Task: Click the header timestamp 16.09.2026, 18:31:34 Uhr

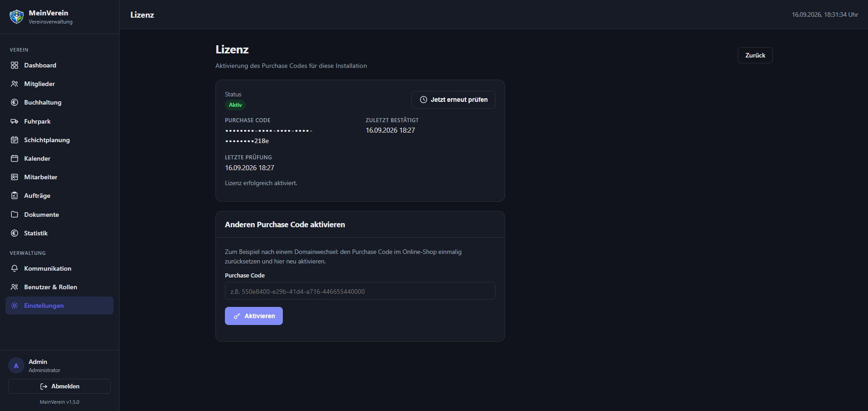Action: coord(825,14)
